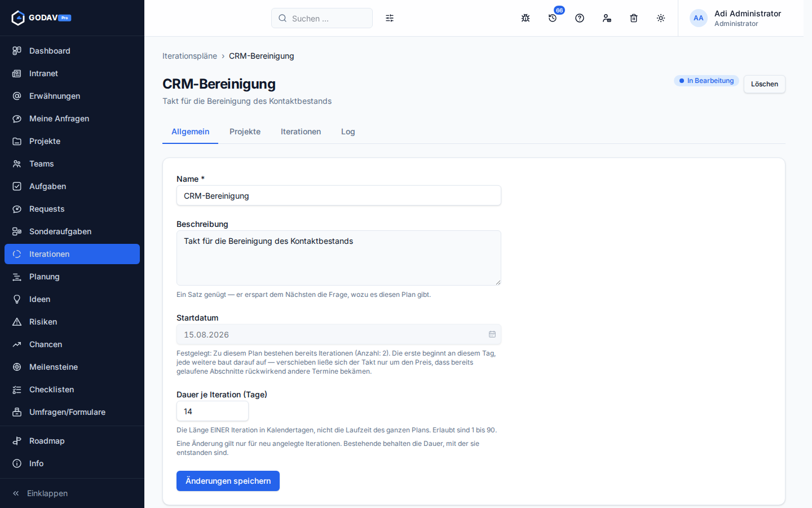This screenshot has width=812, height=508.
Task: Go to Aufgaben in sidebar
Action: [x=72, y=186]
